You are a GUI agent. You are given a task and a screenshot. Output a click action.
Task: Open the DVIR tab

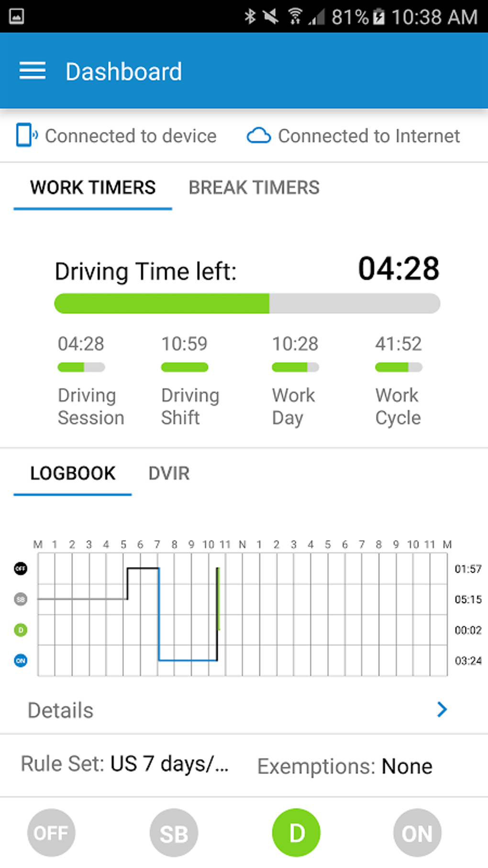click(169, 473)
